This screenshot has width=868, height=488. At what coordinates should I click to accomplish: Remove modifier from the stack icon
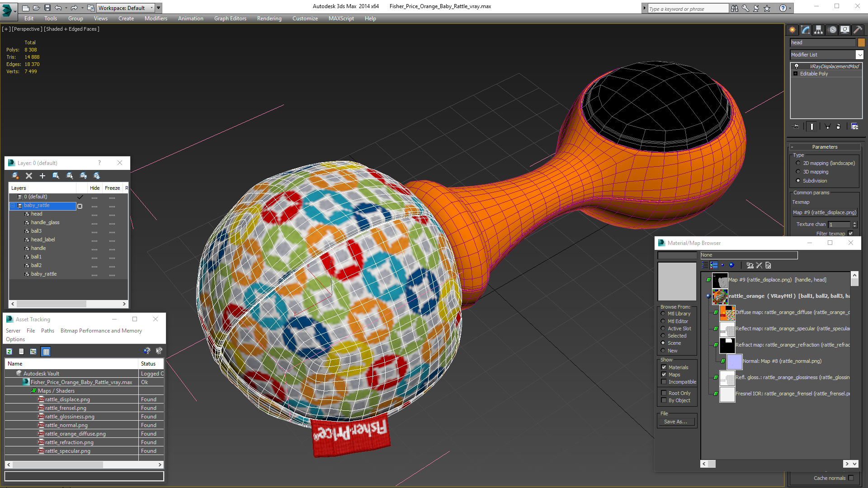point(839,127)
